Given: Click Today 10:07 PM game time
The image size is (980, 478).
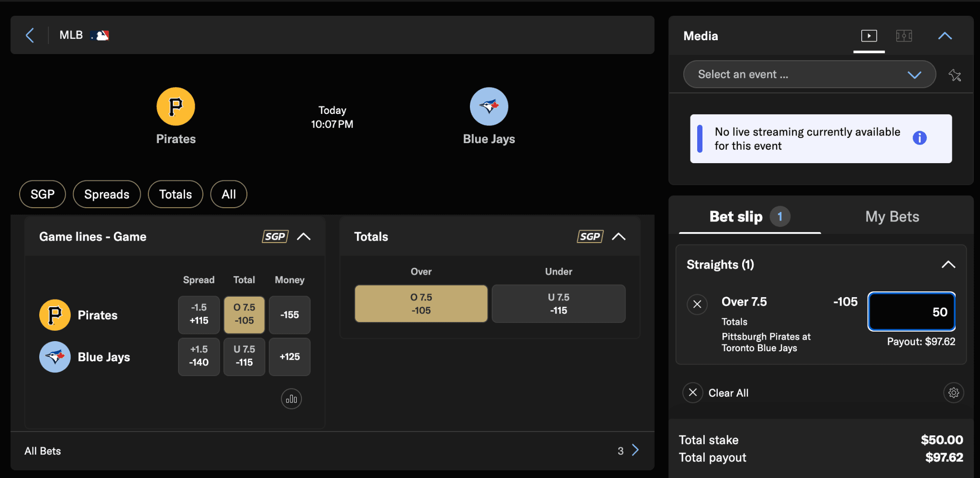Looking at the screenshot, I should pos(332,117).
